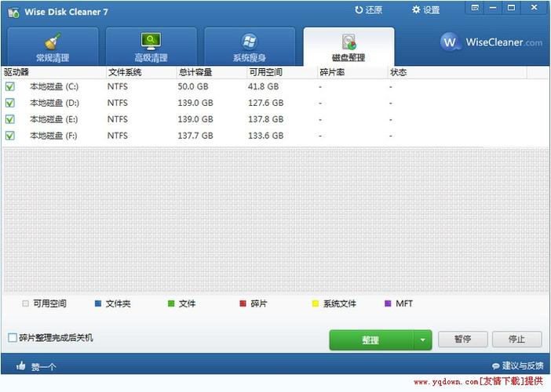Sort by the 总计容量 column header
The width and height of the screenshot is (551, 392).
pos(211,72)
